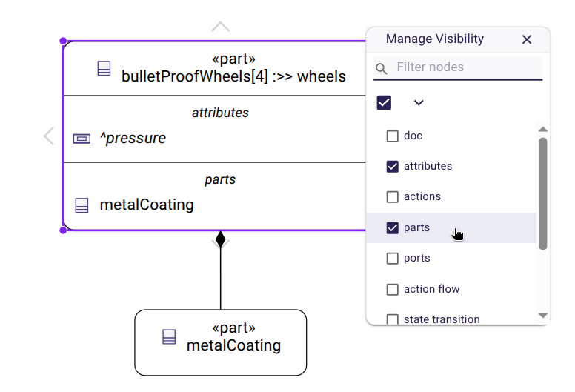Click the Filter nodes search field

467,67
